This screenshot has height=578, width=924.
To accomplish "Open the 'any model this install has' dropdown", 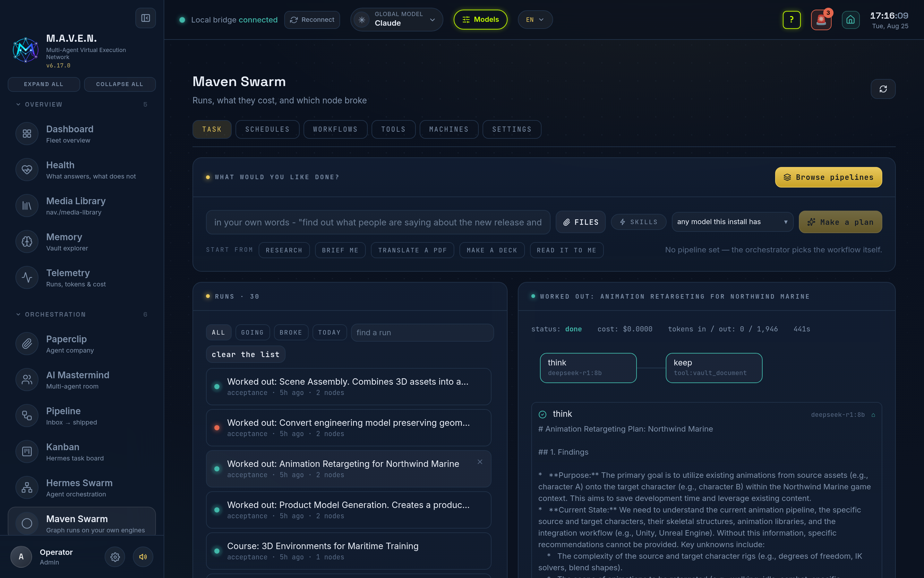I will [732, 222].
